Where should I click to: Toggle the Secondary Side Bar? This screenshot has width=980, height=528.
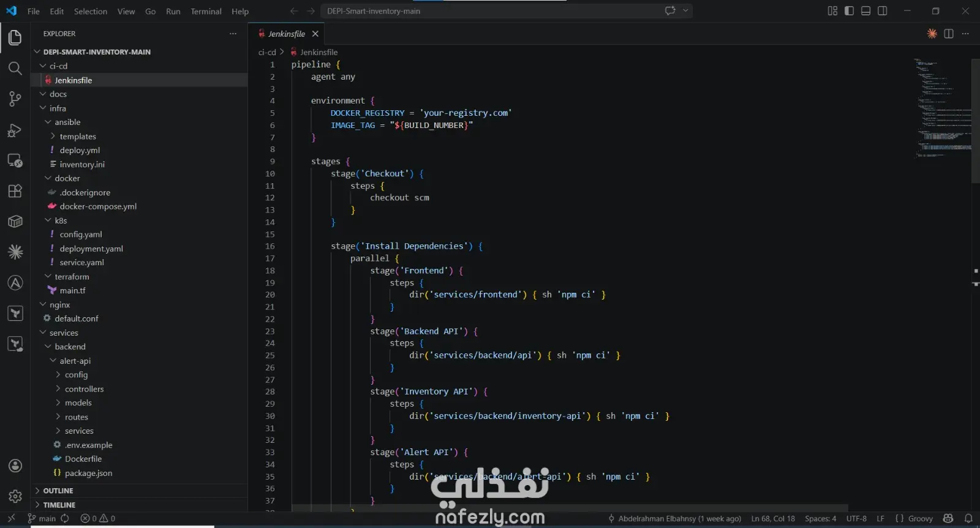pyautogui.click(x=883, y=11)
